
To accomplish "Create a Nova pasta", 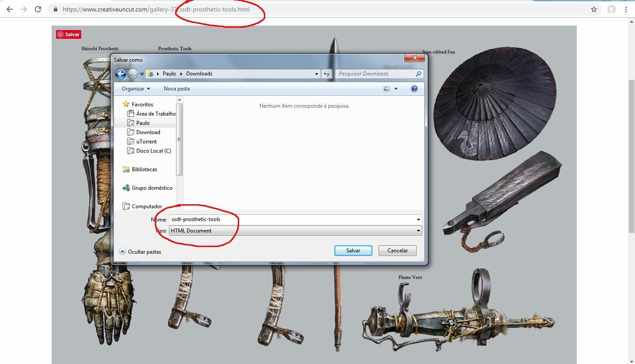I will click(x=177, y=89).
